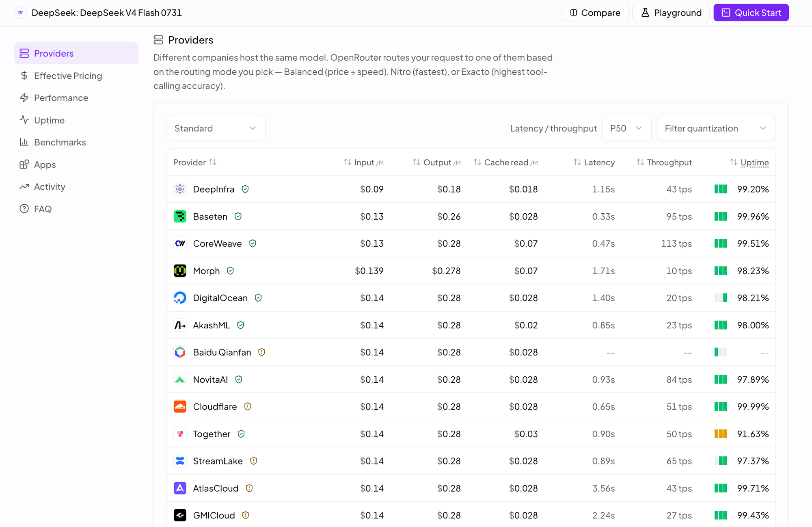Sort the table by Input price
The width and height of the screenshot is (812, 527).
[364, 163]
